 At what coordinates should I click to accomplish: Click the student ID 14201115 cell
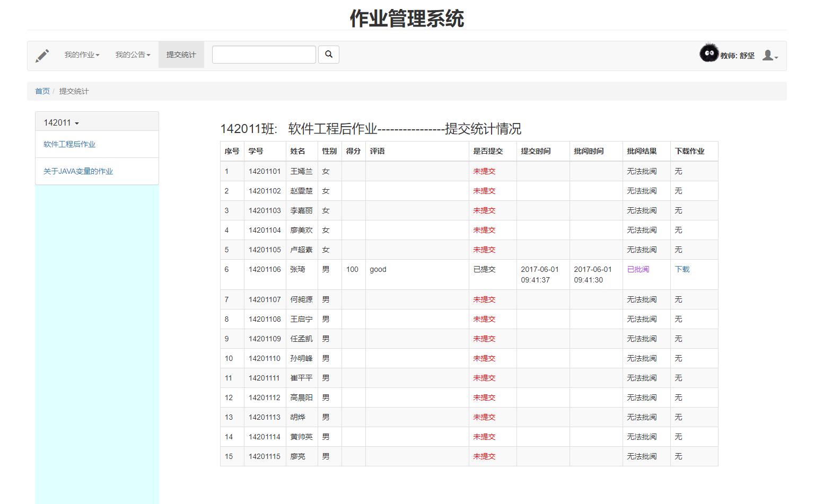[264, 456]
